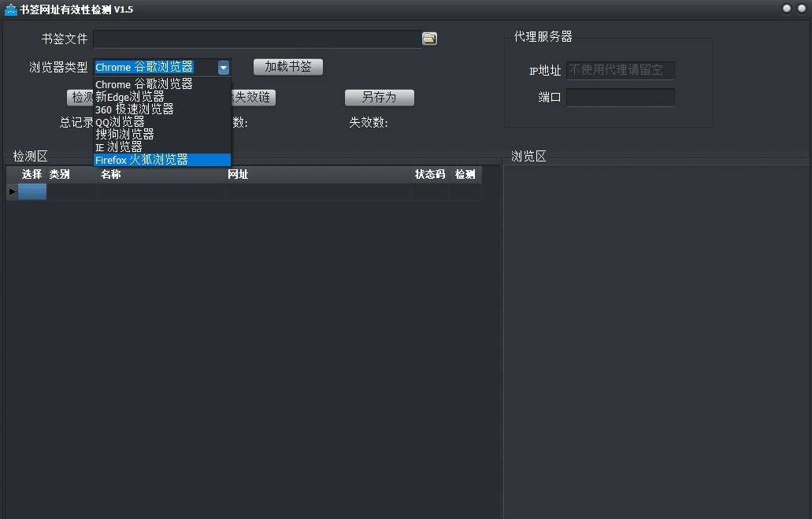Click the app logo in title bar
The width and height of the screenshot is (812, 519).
click(x=10, y=9)
